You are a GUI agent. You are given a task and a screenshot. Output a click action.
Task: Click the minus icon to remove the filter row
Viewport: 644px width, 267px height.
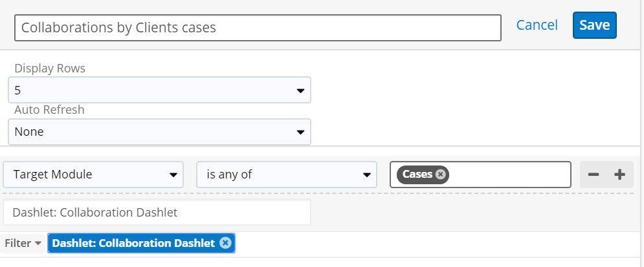tap(594, 175)
